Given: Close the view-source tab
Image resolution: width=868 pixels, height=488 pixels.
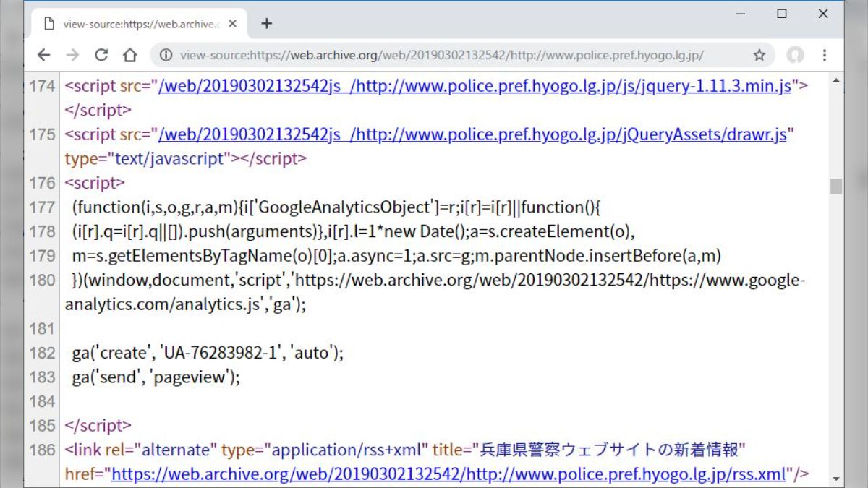Looking at the screenshot, I should coord(232,23).
